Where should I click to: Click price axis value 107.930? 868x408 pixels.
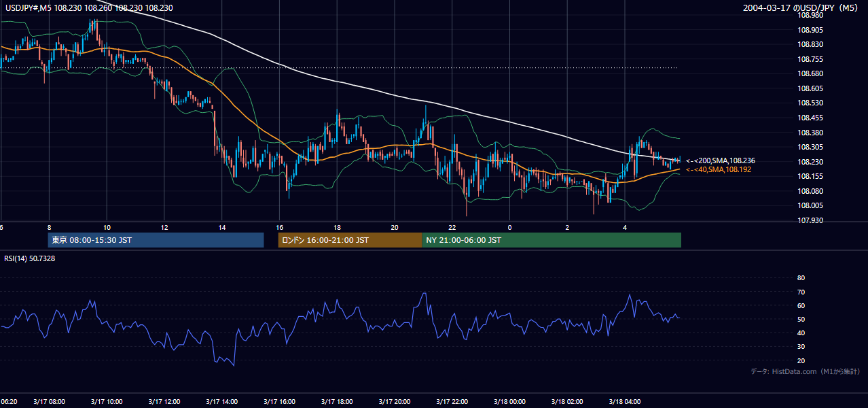click(810, 220)
